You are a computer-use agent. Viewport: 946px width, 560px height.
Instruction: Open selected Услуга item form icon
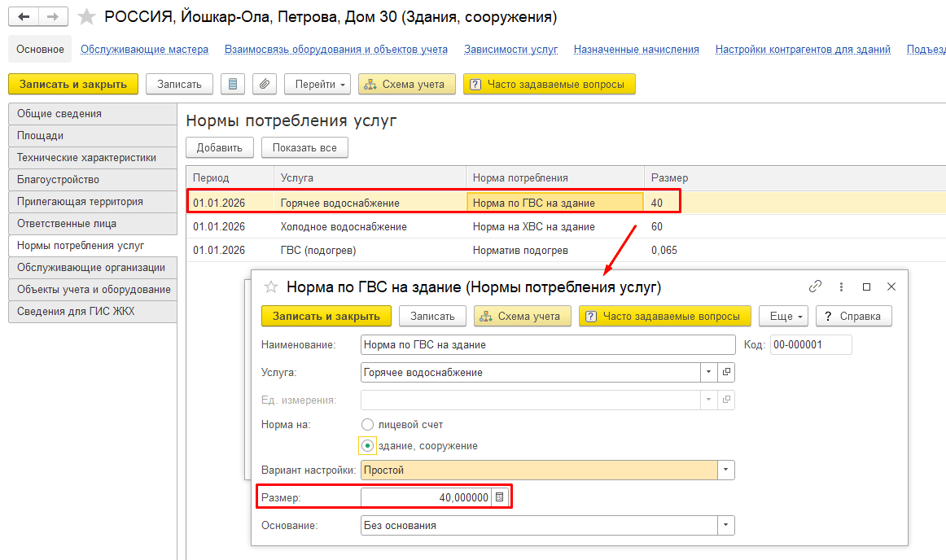coord(726,372)
